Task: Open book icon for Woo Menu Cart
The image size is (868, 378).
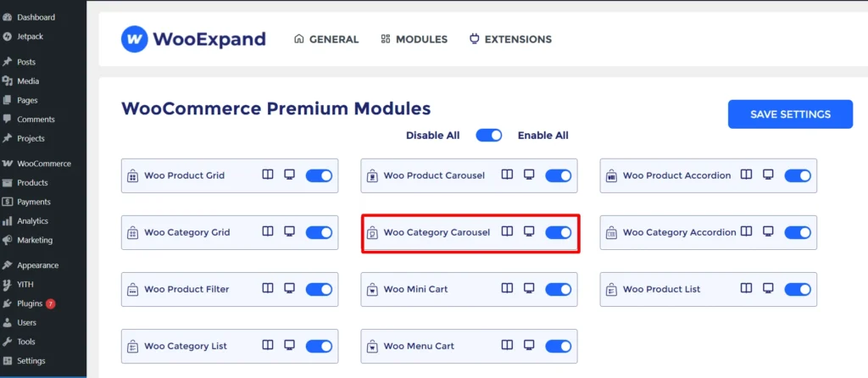Action: tap(507, 345)
